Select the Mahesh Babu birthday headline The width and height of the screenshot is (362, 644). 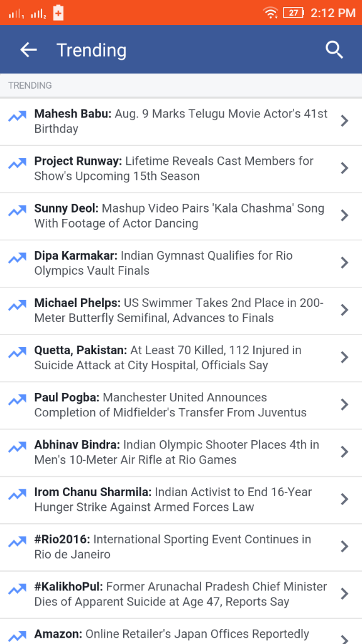[x=181, y=121]
